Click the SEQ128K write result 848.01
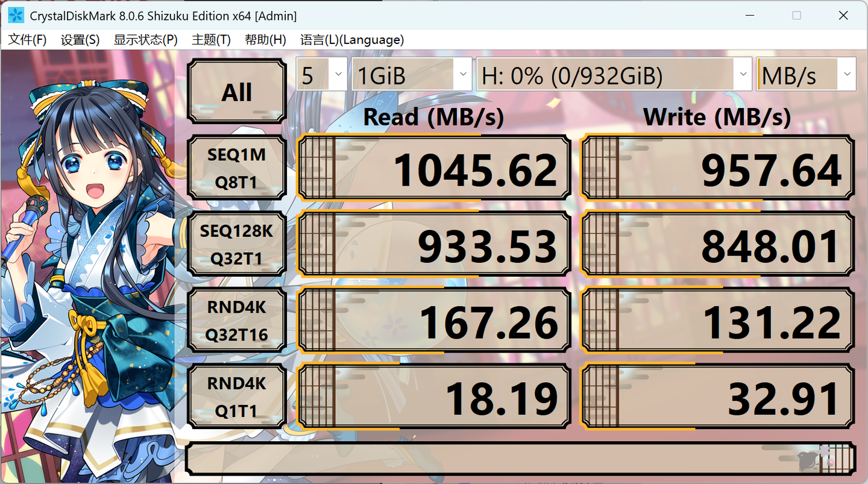Screen dimensions: 868x484 tap(718, 244)
